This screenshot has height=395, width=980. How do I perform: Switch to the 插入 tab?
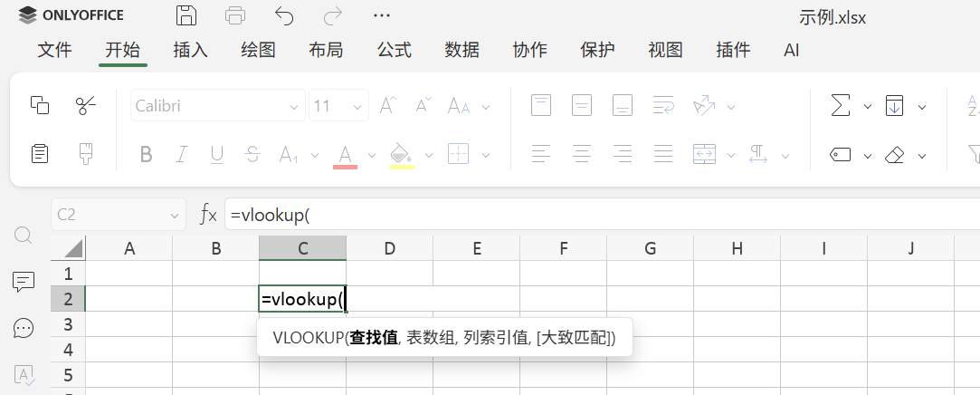point(190,50)
